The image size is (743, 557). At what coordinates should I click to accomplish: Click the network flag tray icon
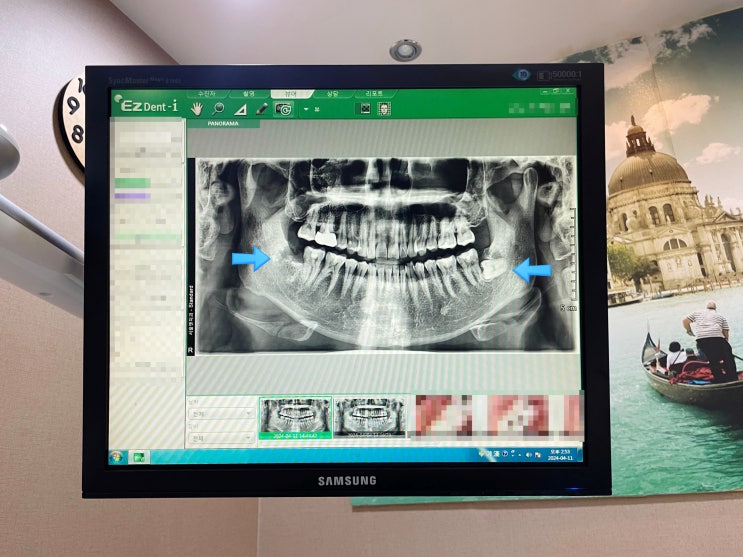[x=538, y=455]
